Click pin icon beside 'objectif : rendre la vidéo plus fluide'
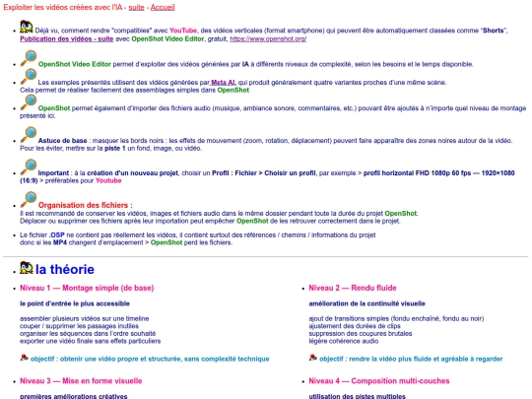 (x=313, y=358)
